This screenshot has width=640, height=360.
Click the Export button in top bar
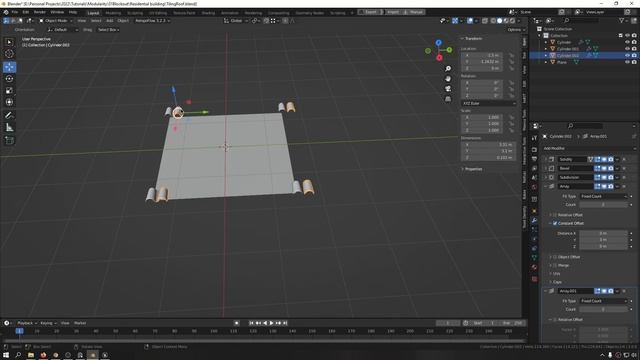coord(370,12)
